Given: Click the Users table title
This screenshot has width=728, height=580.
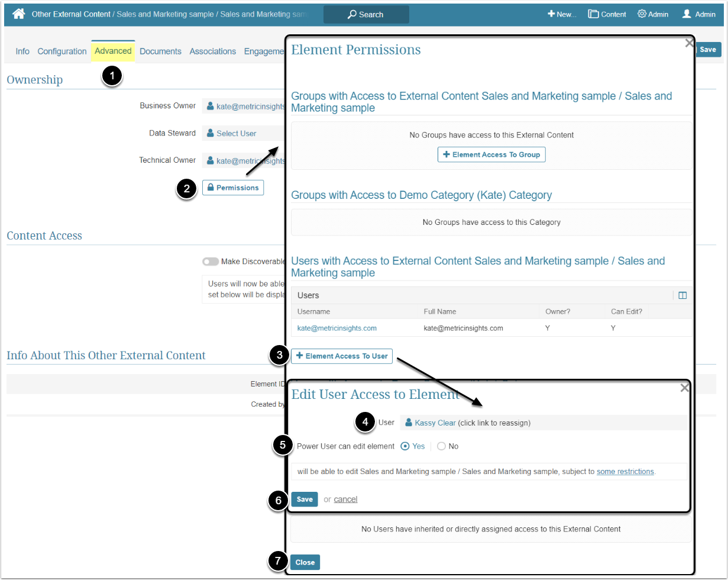Looking at the screenshot, I should (308, 295).
